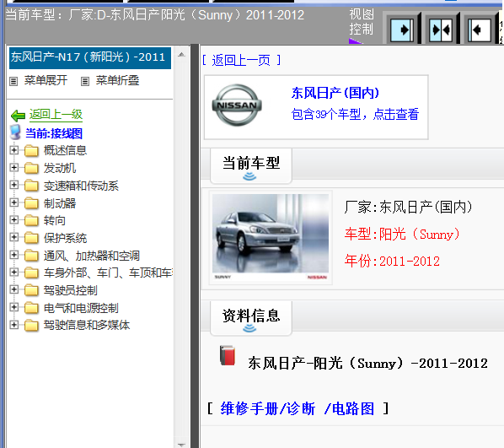Click the green back arrow icon
The width and height of the screenshot is (504, 448).
point(18,116)
